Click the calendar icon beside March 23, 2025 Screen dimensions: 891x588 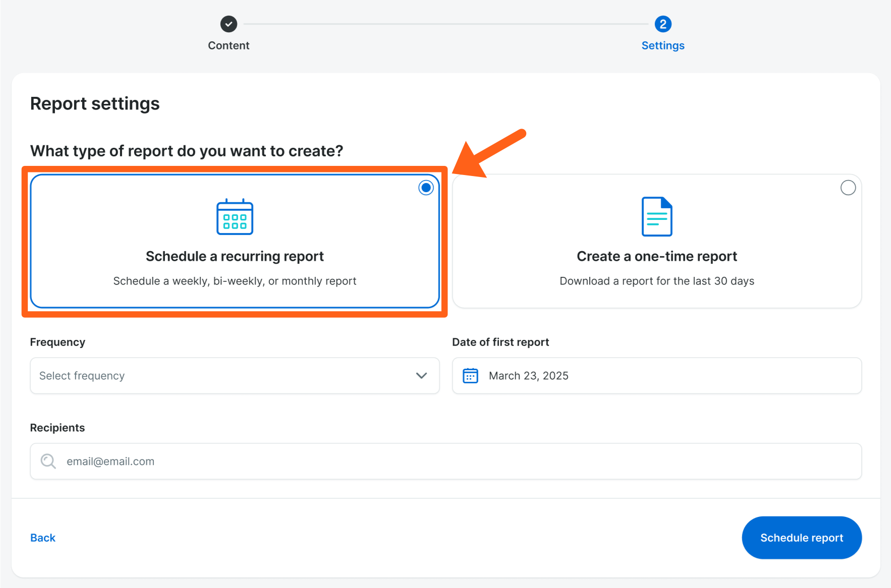pos(470,376)
